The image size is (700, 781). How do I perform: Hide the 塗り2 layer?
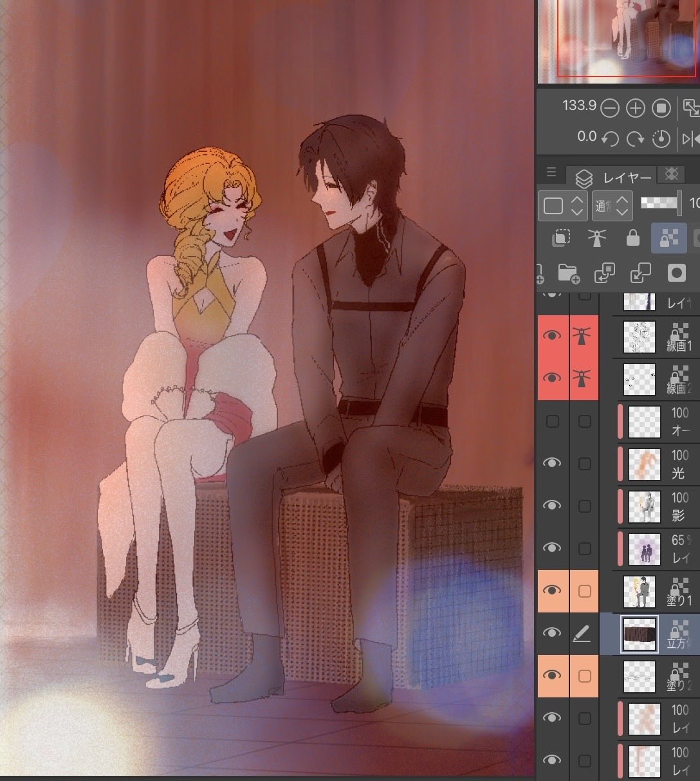tap(552, 675)
